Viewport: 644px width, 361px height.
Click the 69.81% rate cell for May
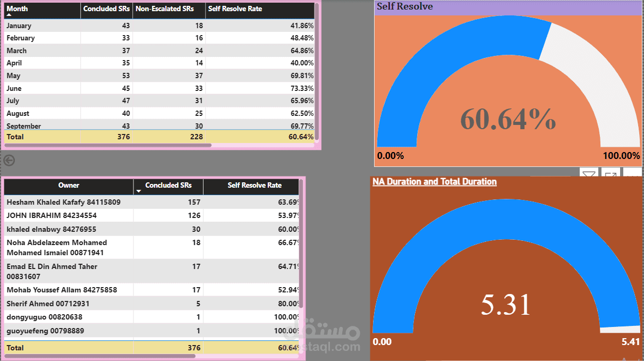(302, 75)
